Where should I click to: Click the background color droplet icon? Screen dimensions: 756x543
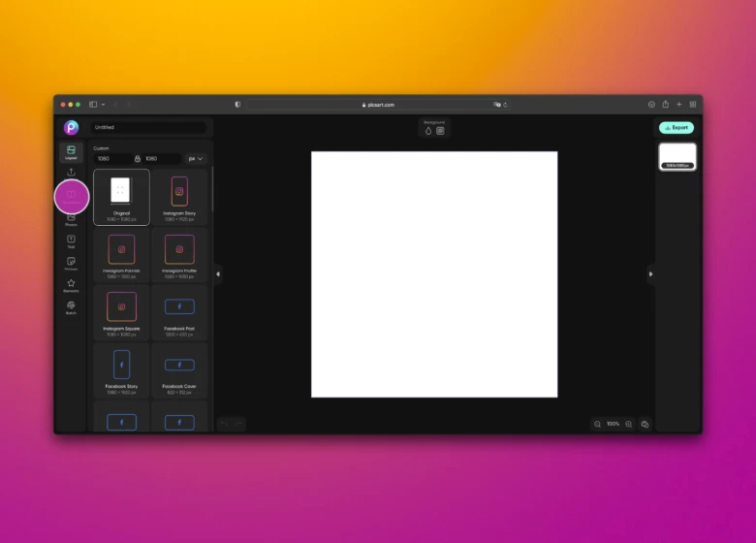428,130
